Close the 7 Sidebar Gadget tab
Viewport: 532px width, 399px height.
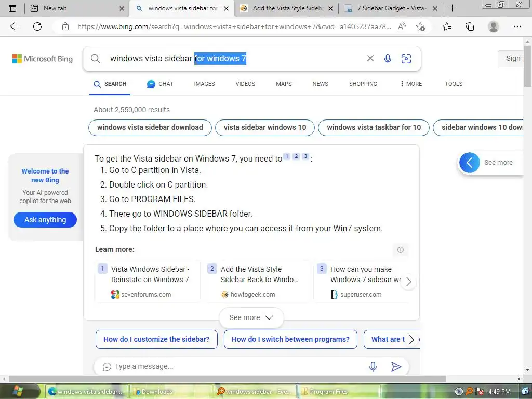pos(435,8)
